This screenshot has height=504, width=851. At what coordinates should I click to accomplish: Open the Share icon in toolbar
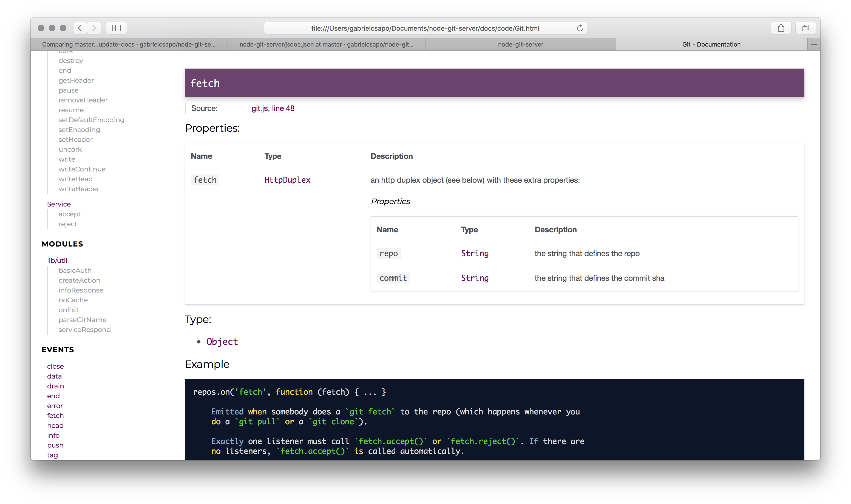[x=781, y=28]
